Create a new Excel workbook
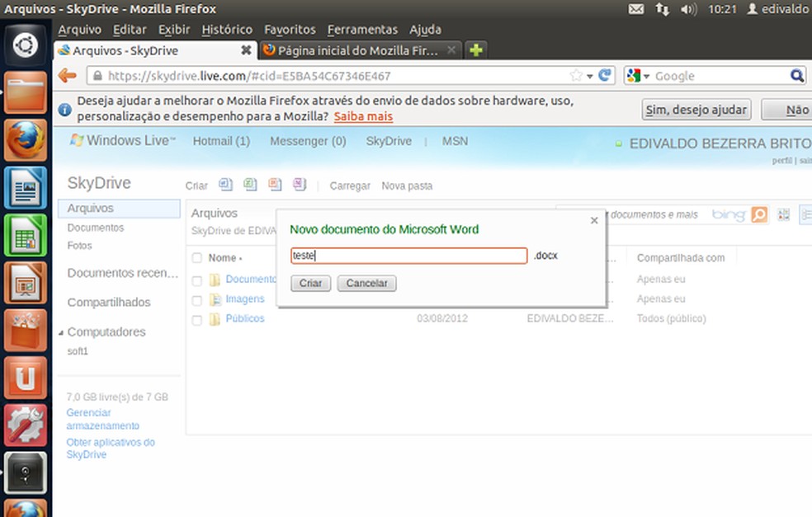Viewport: 812px width, 517px height. point(250,185)
